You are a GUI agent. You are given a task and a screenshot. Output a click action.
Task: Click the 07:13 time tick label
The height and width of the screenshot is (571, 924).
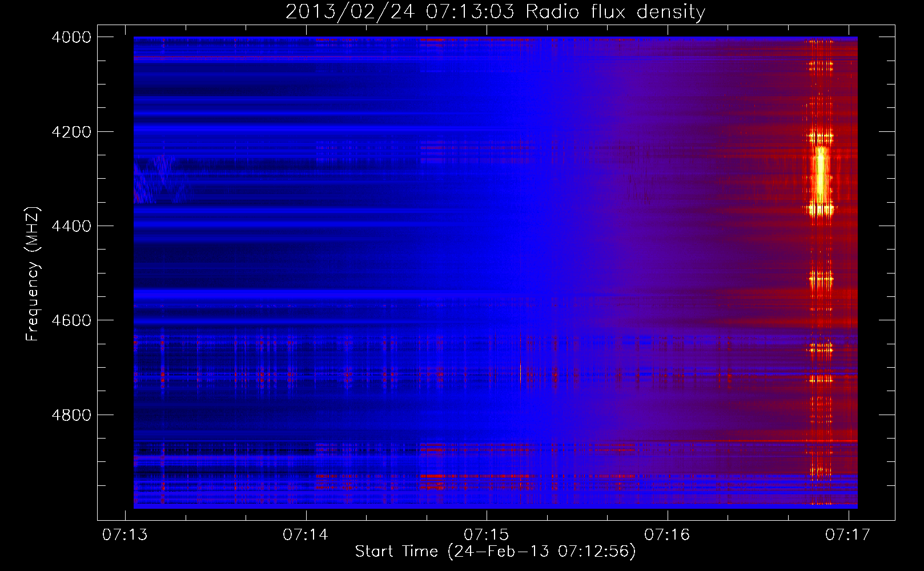coord(125,535)
